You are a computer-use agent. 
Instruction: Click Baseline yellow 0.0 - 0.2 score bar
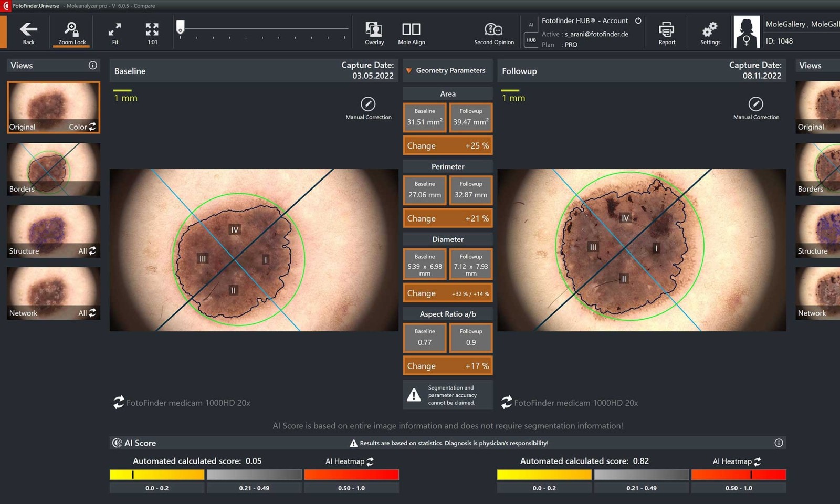tap(157, 475)
